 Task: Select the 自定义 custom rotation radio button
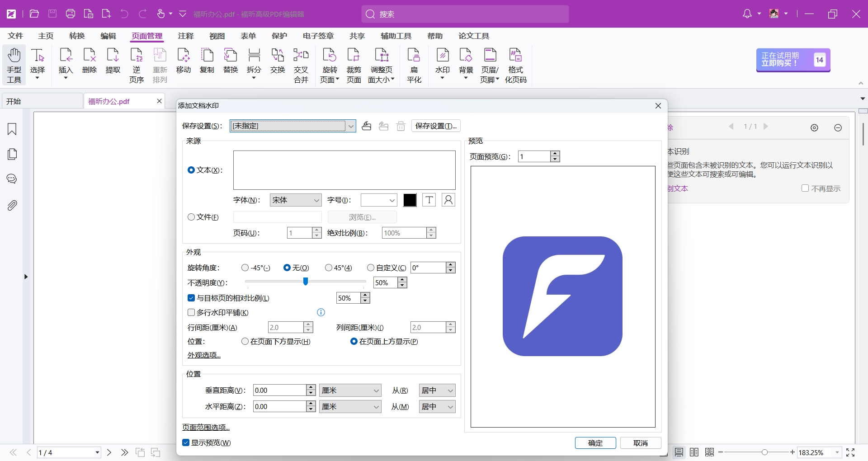[x=371, y=268]
